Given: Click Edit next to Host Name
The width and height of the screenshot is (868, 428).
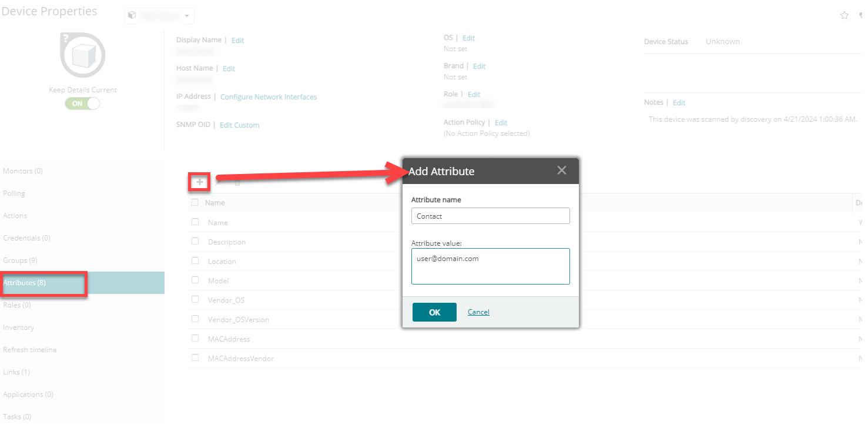Looking at the screenshot, I should [x=229, y=69].
